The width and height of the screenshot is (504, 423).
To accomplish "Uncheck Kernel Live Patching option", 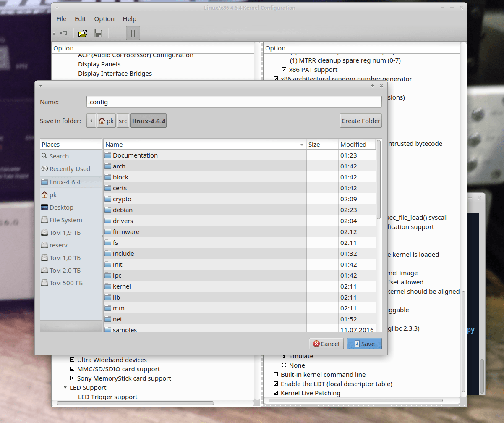I will [x=276, y=393].
